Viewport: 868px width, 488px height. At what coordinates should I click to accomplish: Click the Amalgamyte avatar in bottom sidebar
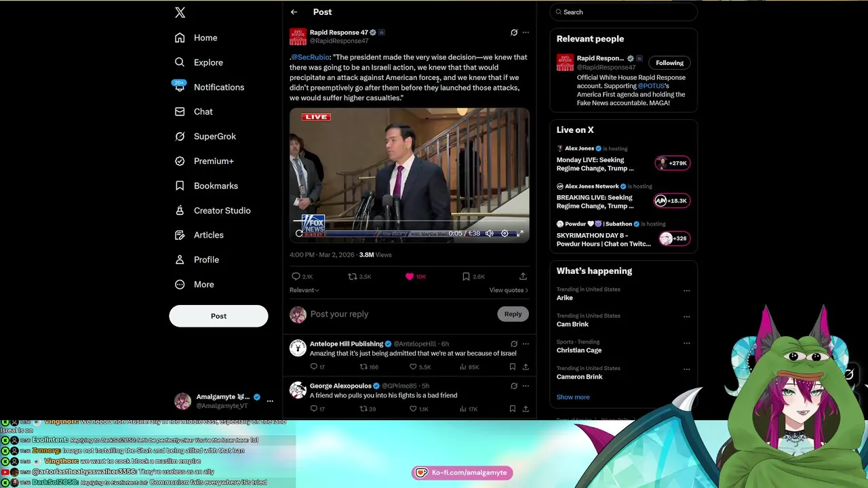click(x=182, y=401)
